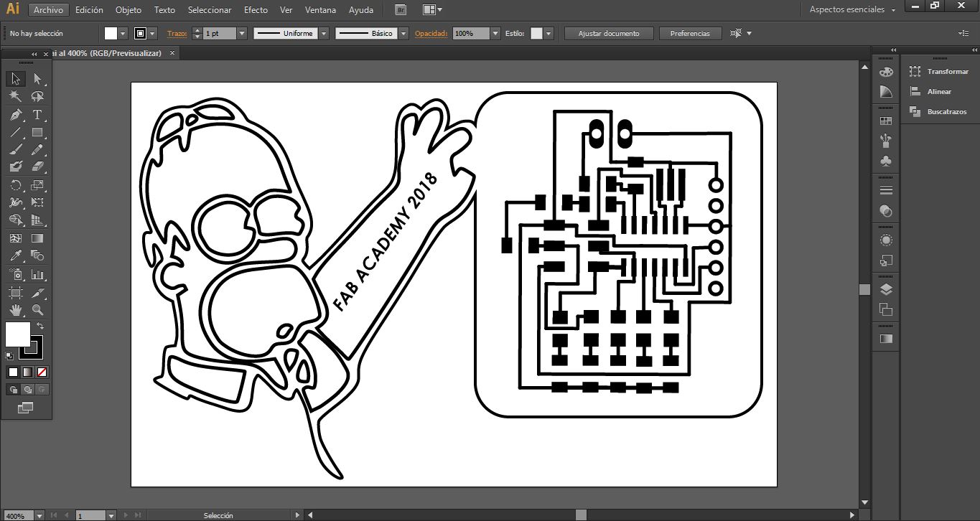Choose the Blob Brush tool
Viewport: 980px width, 521px height.
click(x=15, y=166)
